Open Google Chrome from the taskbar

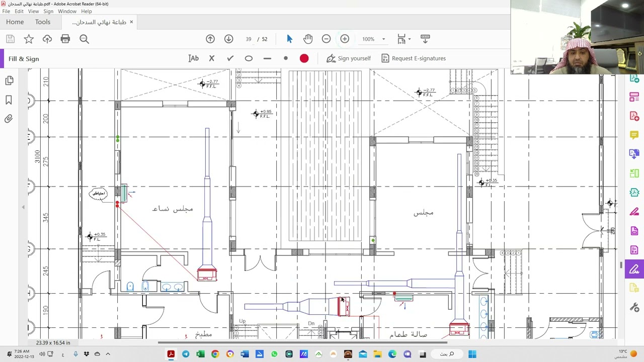point(215,354)
